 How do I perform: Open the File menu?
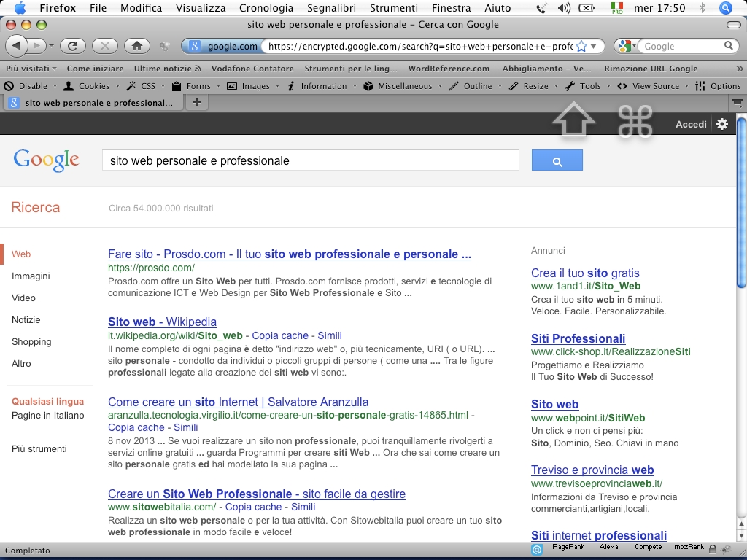(98, 8)
